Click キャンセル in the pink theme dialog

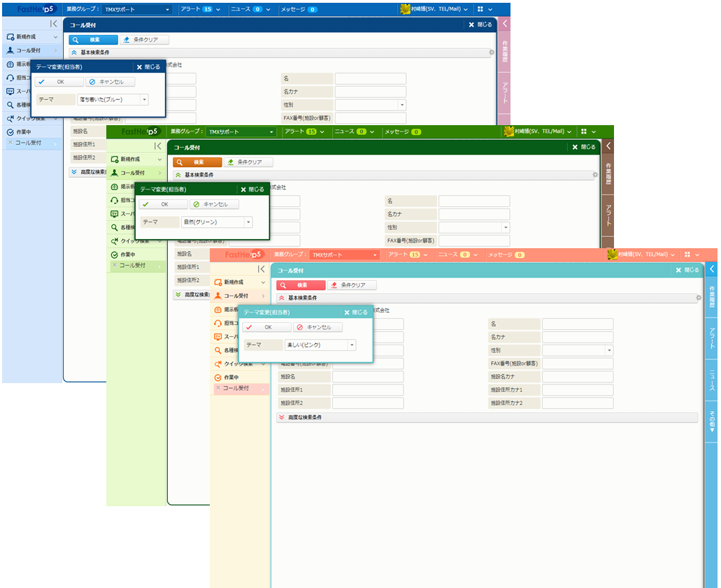tap(318, 327)
